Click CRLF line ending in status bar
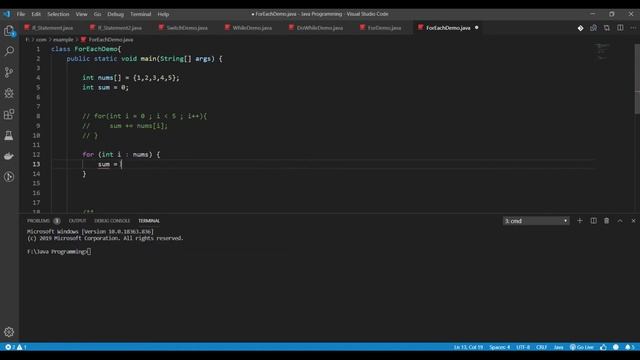Image resolution: width=640 pixels, height=360 pixels. (542, 347)
